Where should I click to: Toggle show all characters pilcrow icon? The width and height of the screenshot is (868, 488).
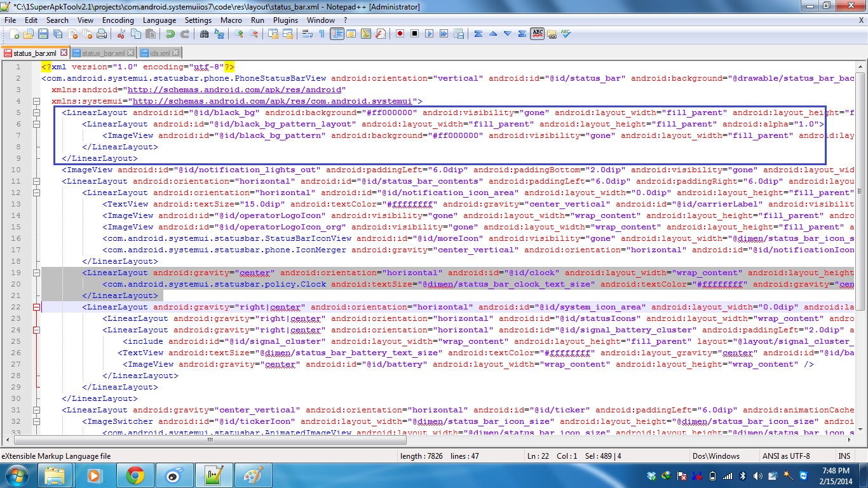click(322, 34)
